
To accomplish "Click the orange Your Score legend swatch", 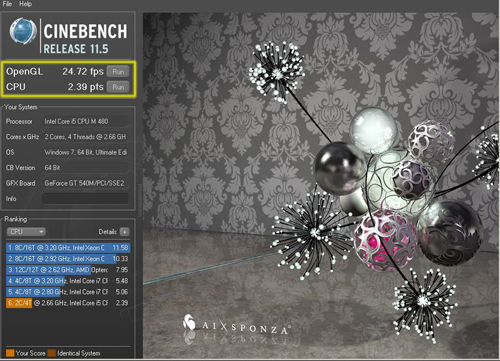I will point(10,353).
